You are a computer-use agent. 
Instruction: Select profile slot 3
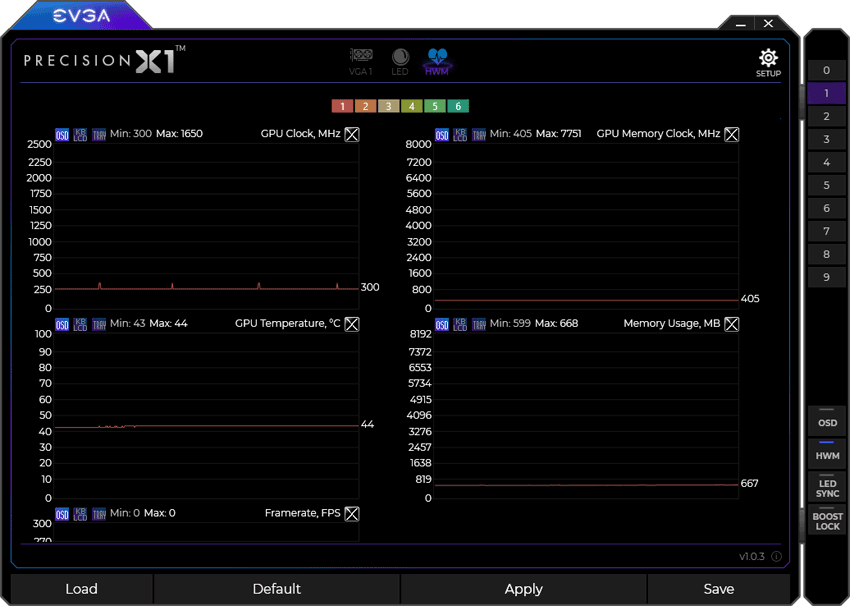coord(826,139)
